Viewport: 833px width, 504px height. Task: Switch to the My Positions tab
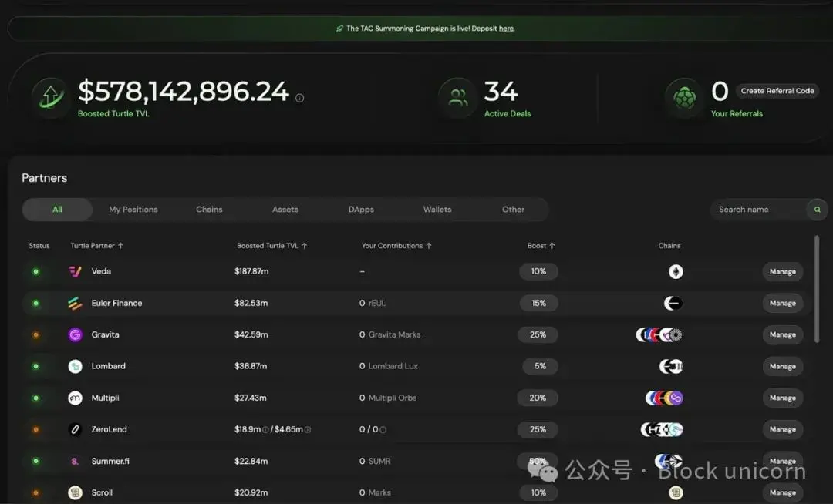click(133, 210)
